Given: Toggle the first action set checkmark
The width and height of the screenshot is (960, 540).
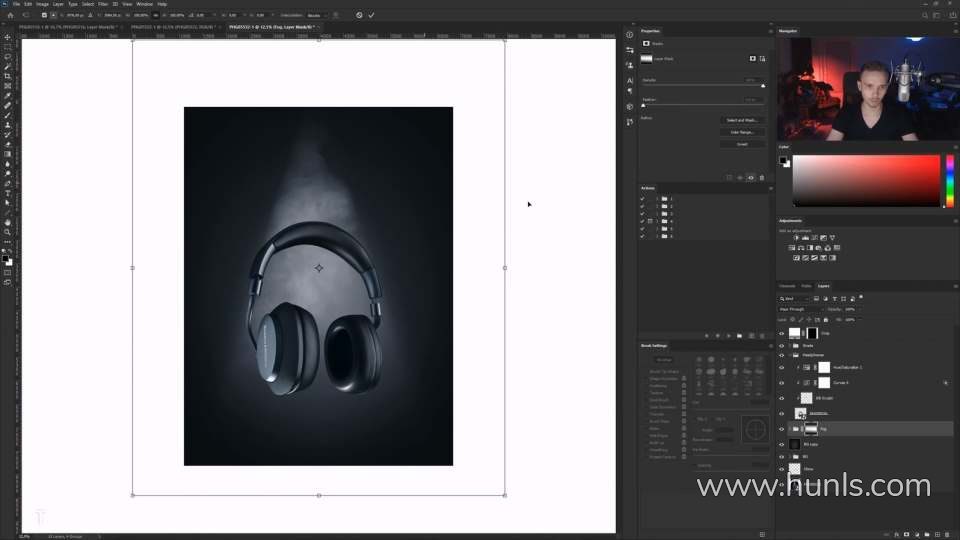Looking at the screenshot, I should (642, 199).
